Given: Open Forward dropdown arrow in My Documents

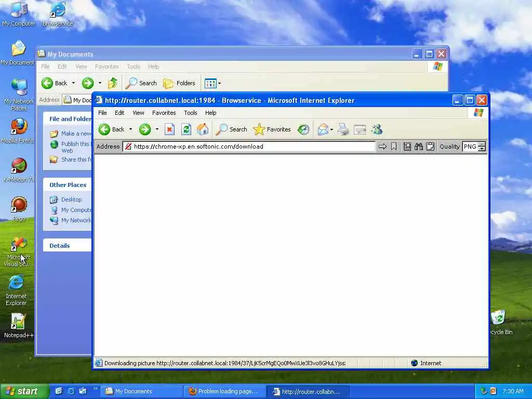Looking at the screenshot, I should click(x=100, y=83).
